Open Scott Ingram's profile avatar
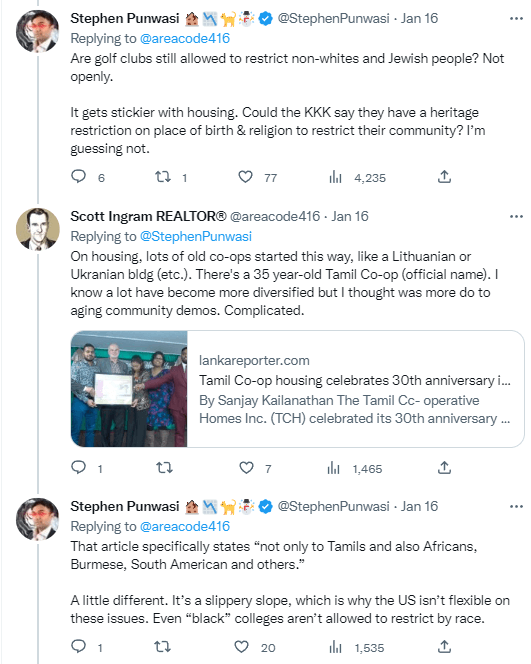 [x=38, y=229]
